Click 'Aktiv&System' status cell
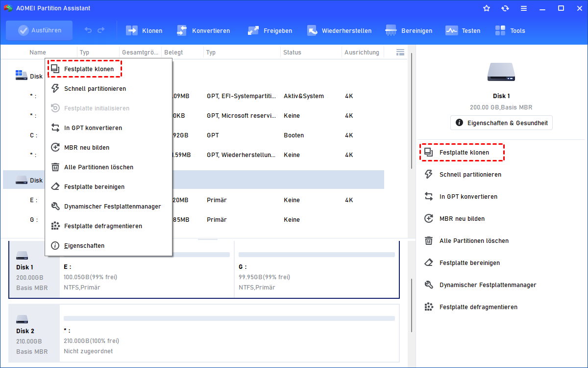Image resolution: width=588 pixels, height=368 pixels. pyautogui.click(x=304, y=96)
